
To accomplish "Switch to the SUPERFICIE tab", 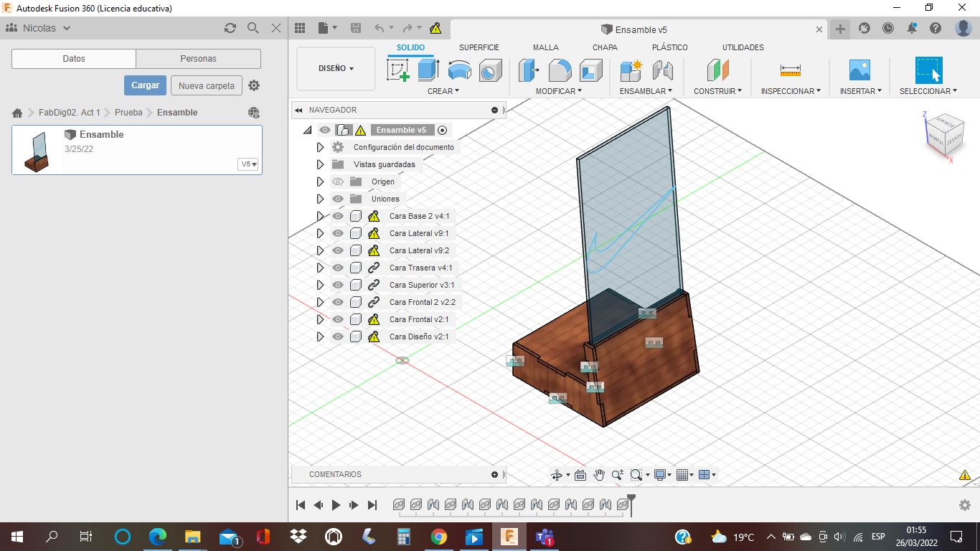I will click(479, 47).
